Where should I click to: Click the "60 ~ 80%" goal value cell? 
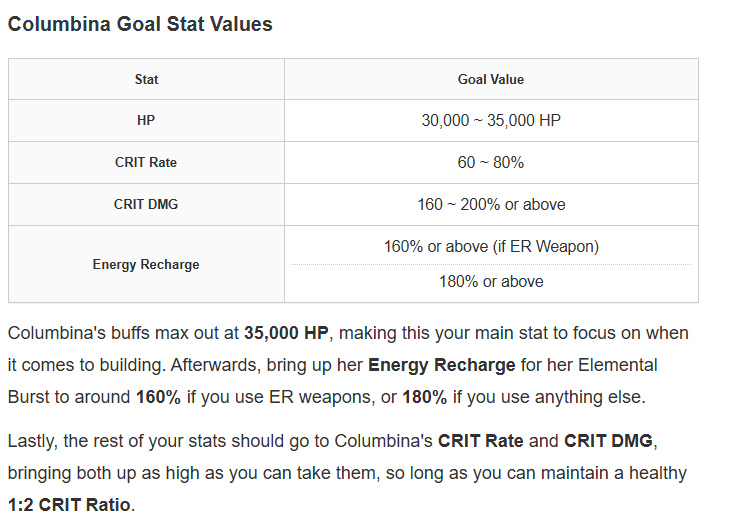[491, 162]
